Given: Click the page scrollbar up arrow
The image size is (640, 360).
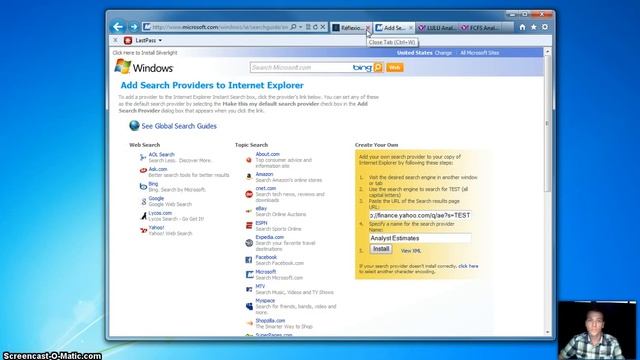Looking at the screenshot, I should (548, 52).
